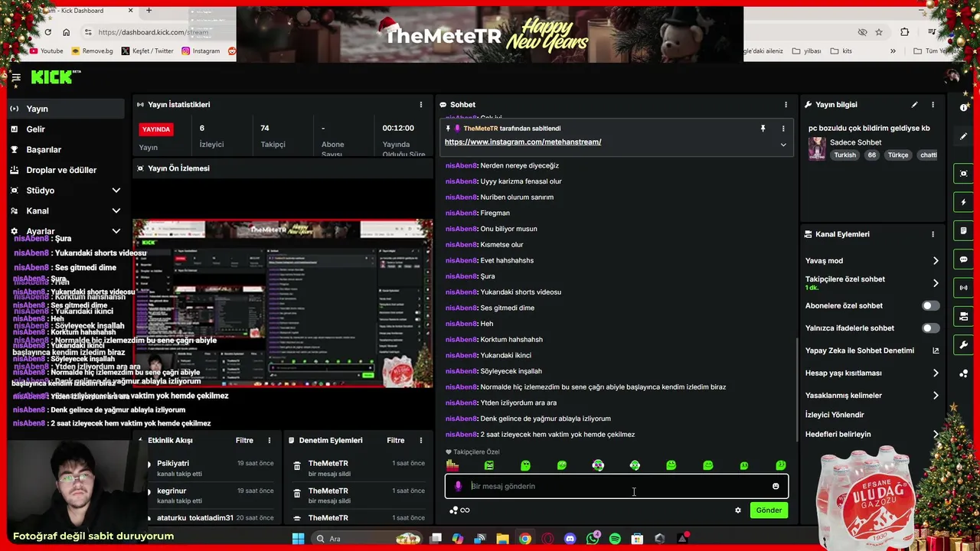Open Yasaklanmış kelimeler arrow
This screenshot has height=551, width=980.
[x=935, y=396]
